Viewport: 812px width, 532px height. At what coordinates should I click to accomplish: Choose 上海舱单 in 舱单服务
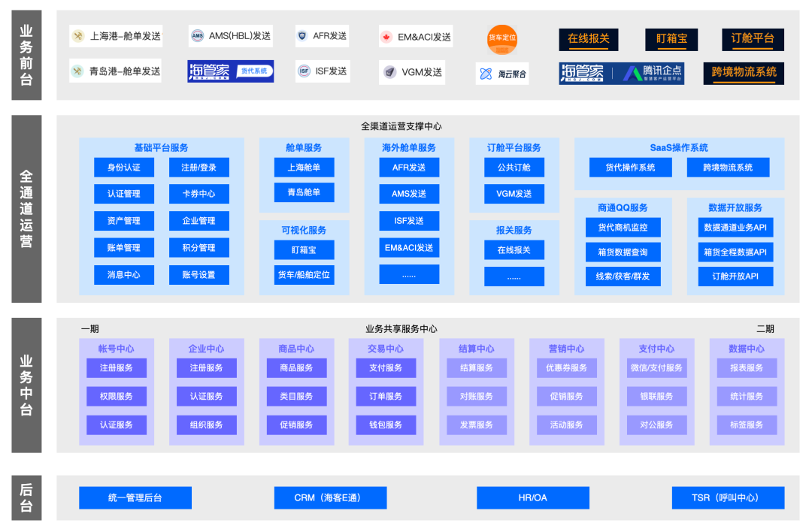304,168
